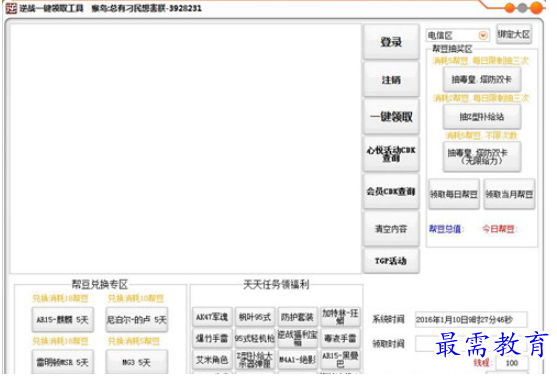Click the 帮豆兑换专区 group title
Image resolution: width=557 pixels, height=376 pixels.
click(100, 284)
